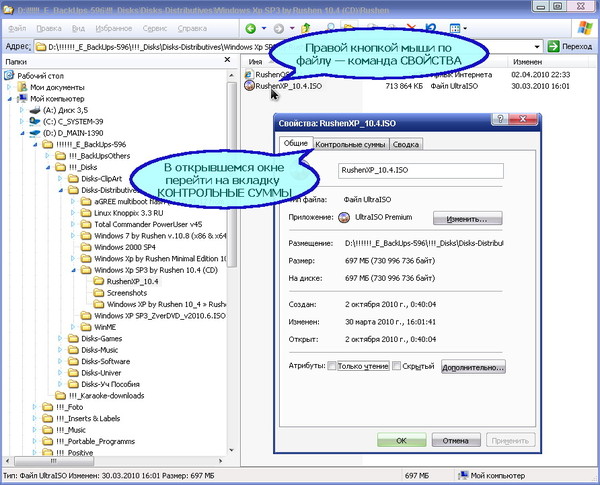Click the gray Forward arrow in toolbar
600x485 pixels.
point(279,28)
